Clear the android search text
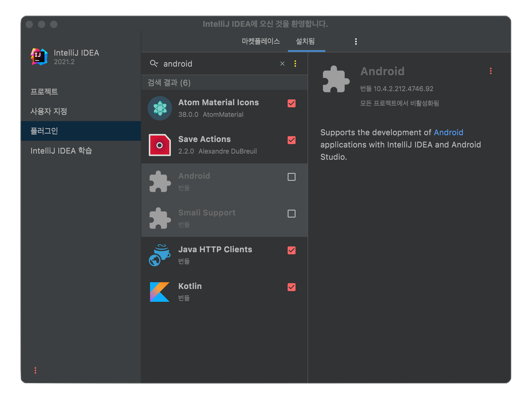The height and width of the screenshot is (409, 532). [282, 64]
